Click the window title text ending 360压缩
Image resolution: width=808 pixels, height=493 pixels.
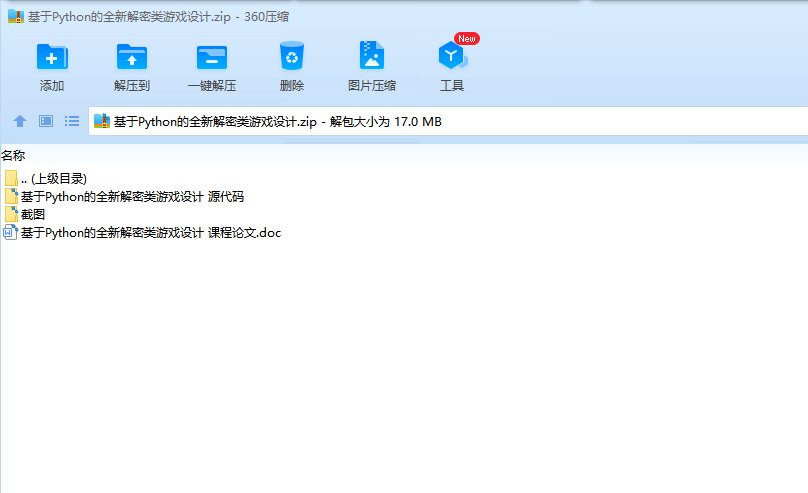point(158,16)
